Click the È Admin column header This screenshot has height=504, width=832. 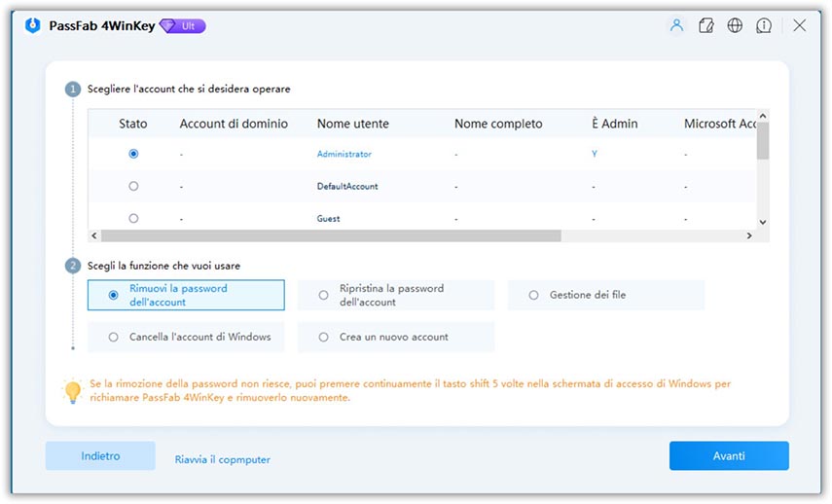(x=615, y=124)
